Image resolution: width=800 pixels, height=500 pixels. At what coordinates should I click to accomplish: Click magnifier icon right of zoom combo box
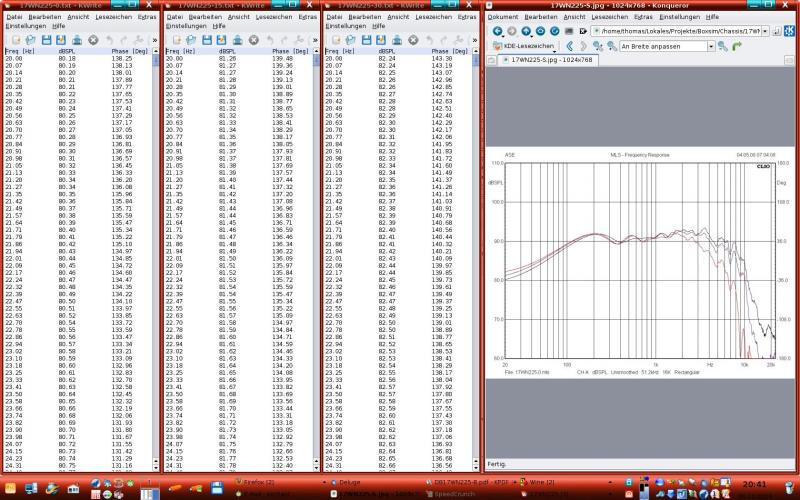coord(722,46)
